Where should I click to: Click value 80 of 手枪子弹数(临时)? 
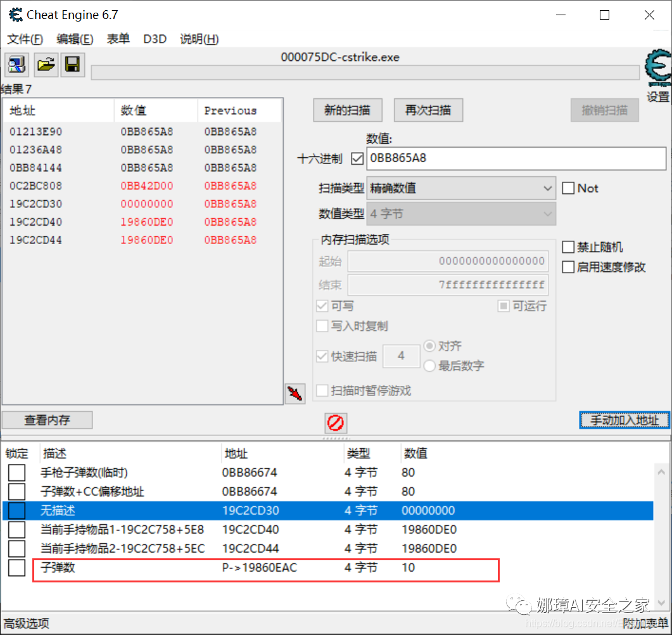pos(408,473)
